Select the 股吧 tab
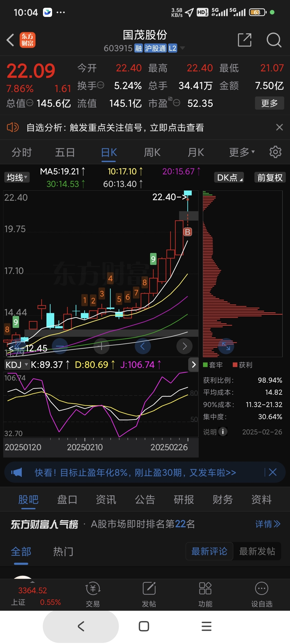290x644 pixels. [x=28, y=500]
